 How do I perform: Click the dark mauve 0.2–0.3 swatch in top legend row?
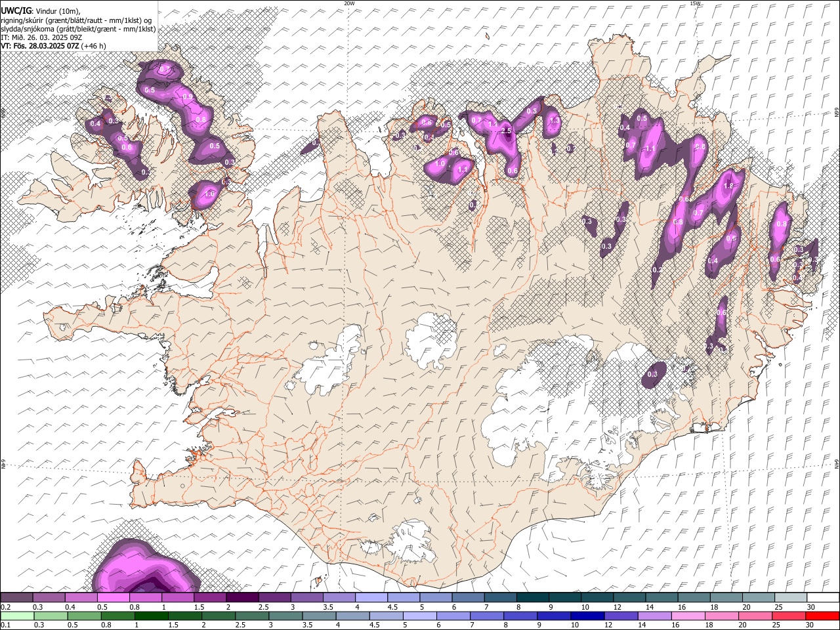coord(17,598)
